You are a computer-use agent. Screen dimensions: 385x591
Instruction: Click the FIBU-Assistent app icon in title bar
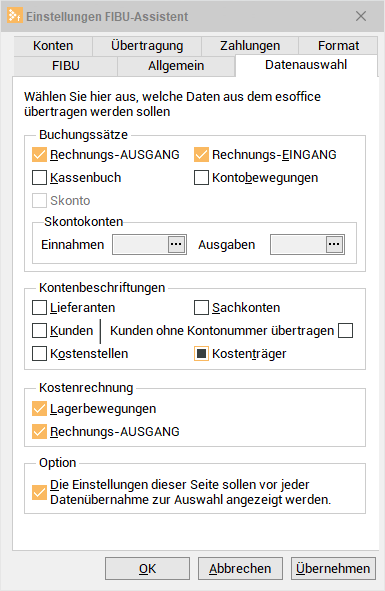coord(14,16)
